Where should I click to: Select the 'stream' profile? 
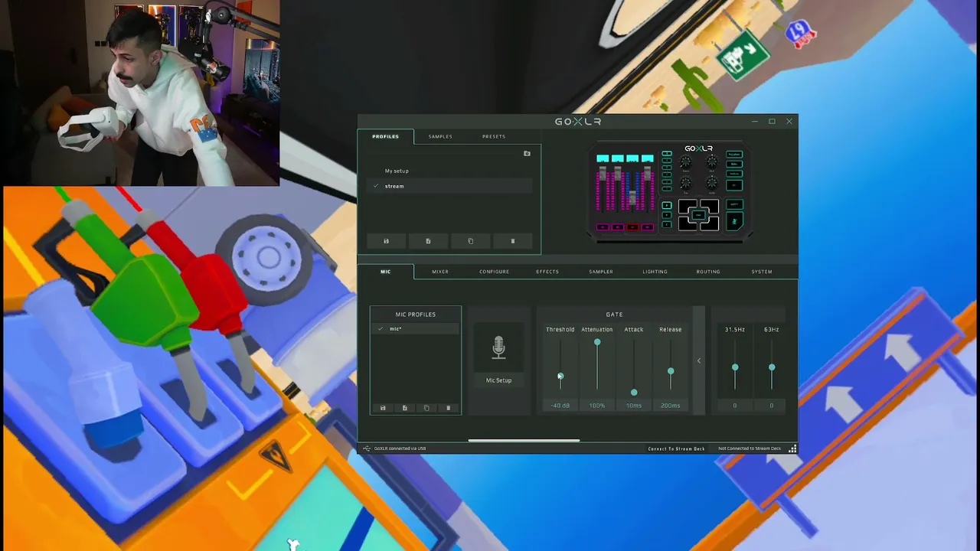[x=451, y=186]
